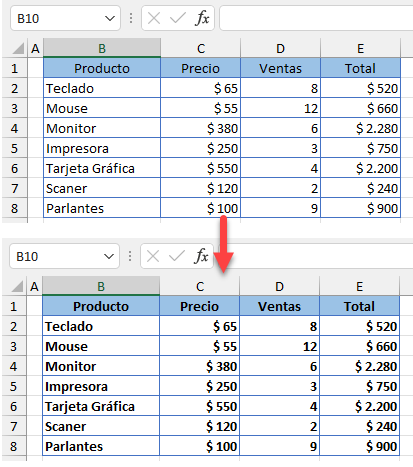
Task: Click bold 'Monitor' cell in lower table
Action: [101, 366]
